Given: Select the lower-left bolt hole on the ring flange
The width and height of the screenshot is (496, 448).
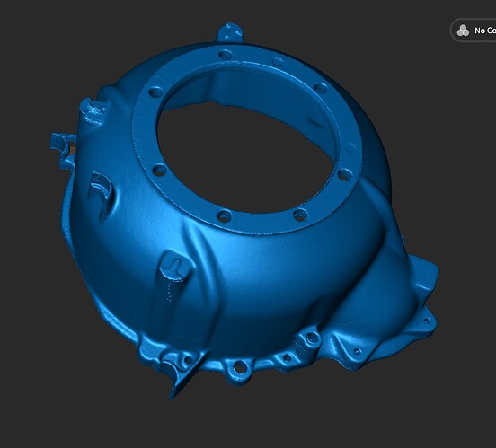Looking at the screenshot, I should (159, 171).
